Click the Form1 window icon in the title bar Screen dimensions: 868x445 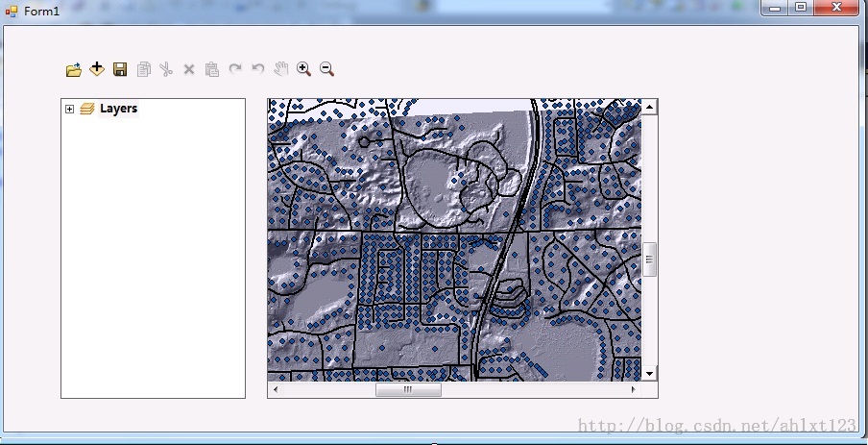pos(12,11)
